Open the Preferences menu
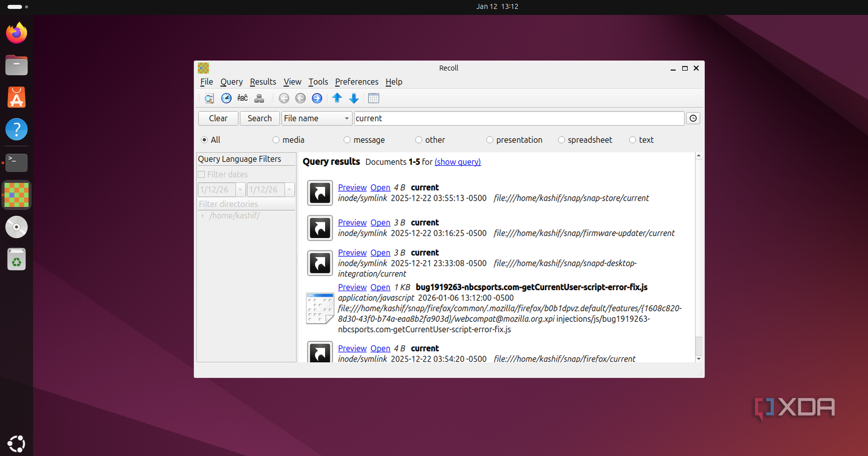The height and width of the screenshot is (456, 868). [x=357, y=82]
